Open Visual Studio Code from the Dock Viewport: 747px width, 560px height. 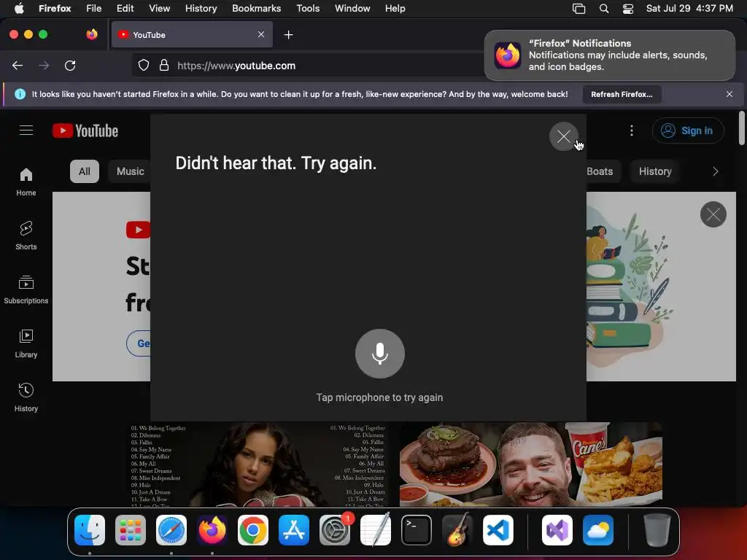pos(498,530)
